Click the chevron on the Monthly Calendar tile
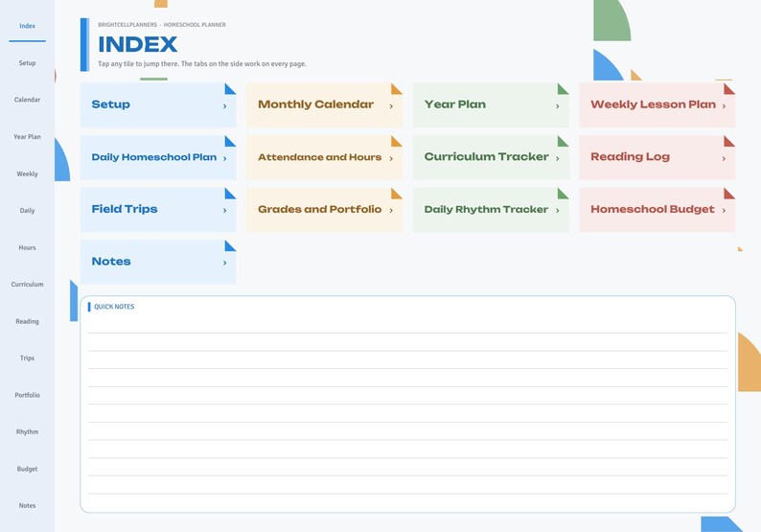 pyautogui.click(x=391, y=105)
